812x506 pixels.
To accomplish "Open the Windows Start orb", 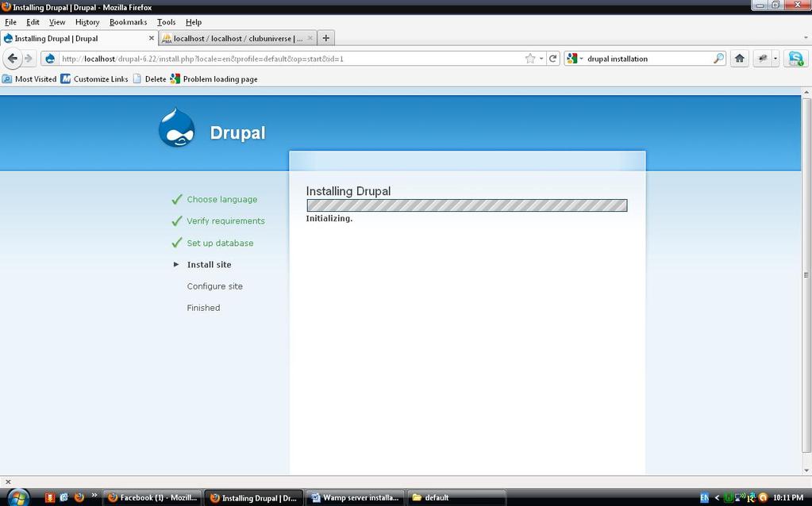I will coord(17,496).
